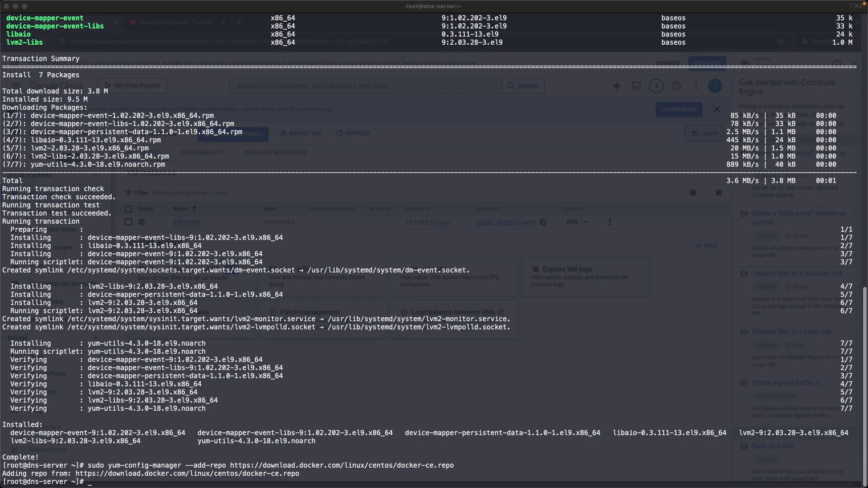The image size is (868, 488).
Task: Select all instances header checkbox
Action: tap(128, 209)
